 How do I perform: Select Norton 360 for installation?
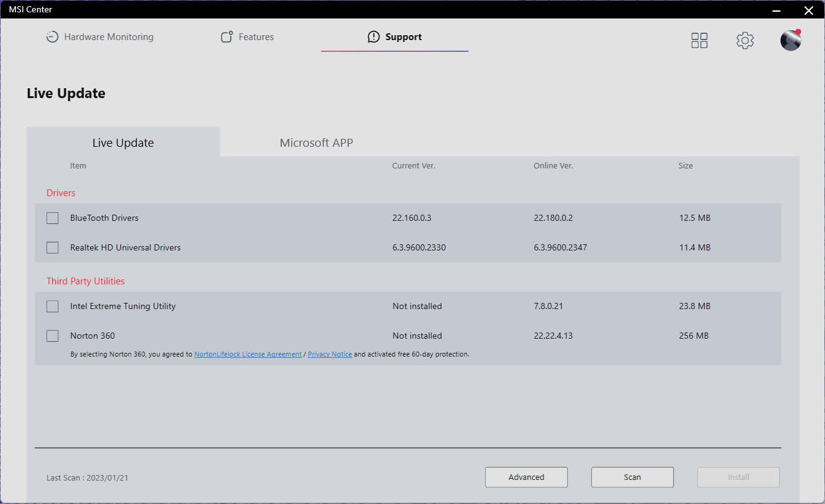point(52,336)
